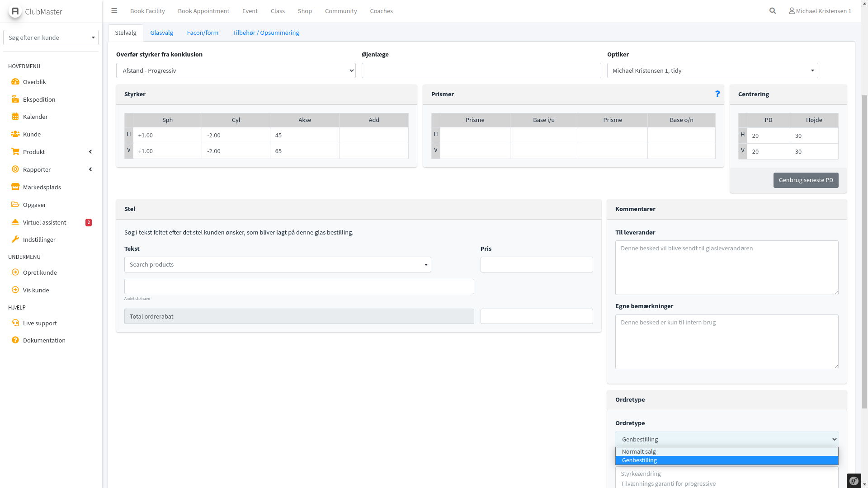The height and width of the screenshot is (488, 868).
Task: Switch to Tilbehør / Opsummering tab
Action: coord(265,33)
